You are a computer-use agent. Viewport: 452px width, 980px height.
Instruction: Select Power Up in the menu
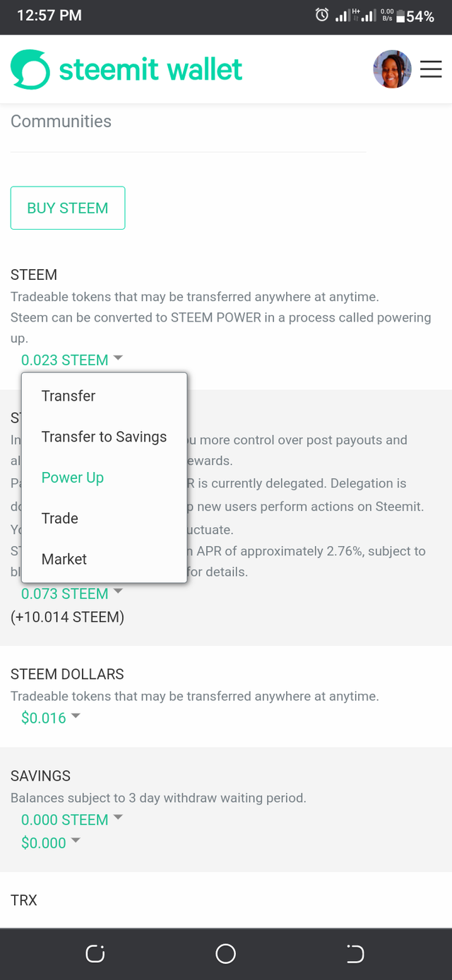73,478
